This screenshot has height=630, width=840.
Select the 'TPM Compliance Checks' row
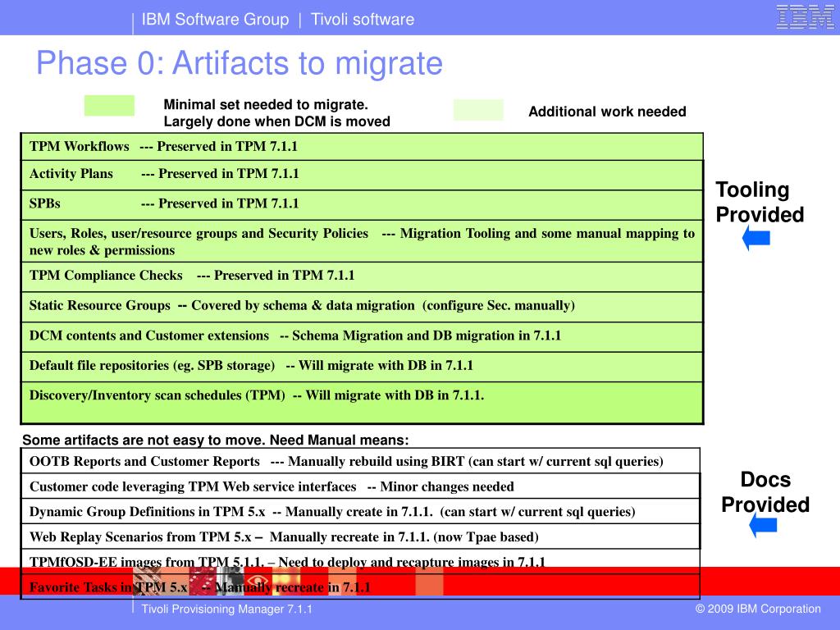click(362, 276)
